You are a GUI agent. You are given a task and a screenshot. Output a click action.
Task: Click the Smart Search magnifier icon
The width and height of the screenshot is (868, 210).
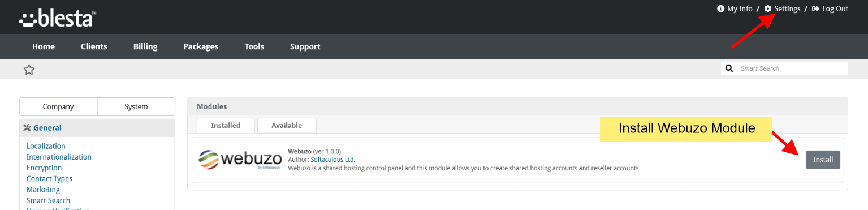point(729,68)
